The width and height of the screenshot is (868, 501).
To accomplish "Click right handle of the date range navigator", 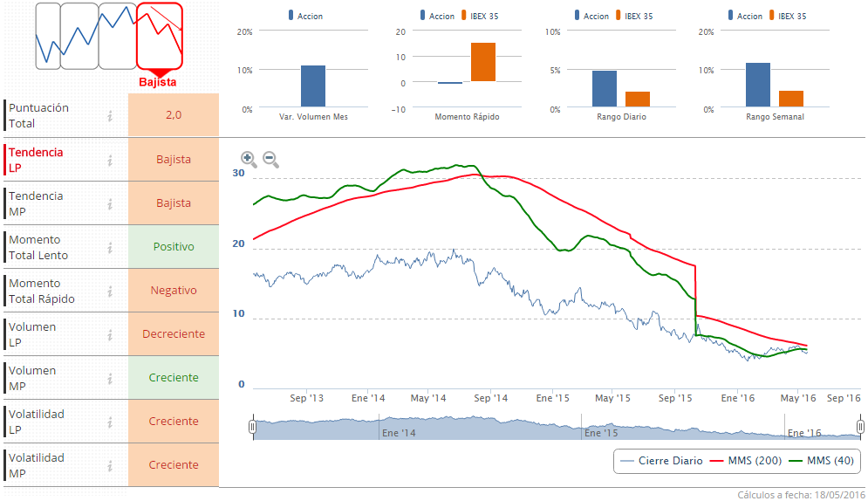I will (860, 427).
